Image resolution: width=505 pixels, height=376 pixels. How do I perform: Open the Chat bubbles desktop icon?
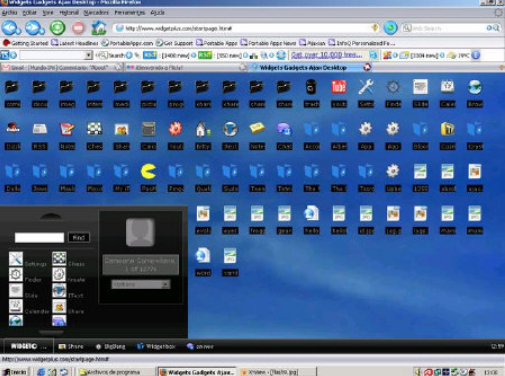(x=284, y=129)
